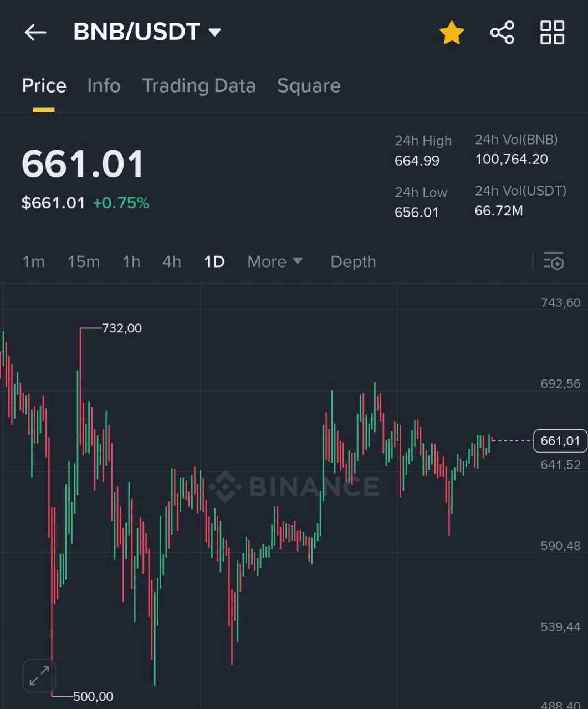Click the 743,60 price axis label
Viewport: 588px width, 709px height.
click(561, 302)
